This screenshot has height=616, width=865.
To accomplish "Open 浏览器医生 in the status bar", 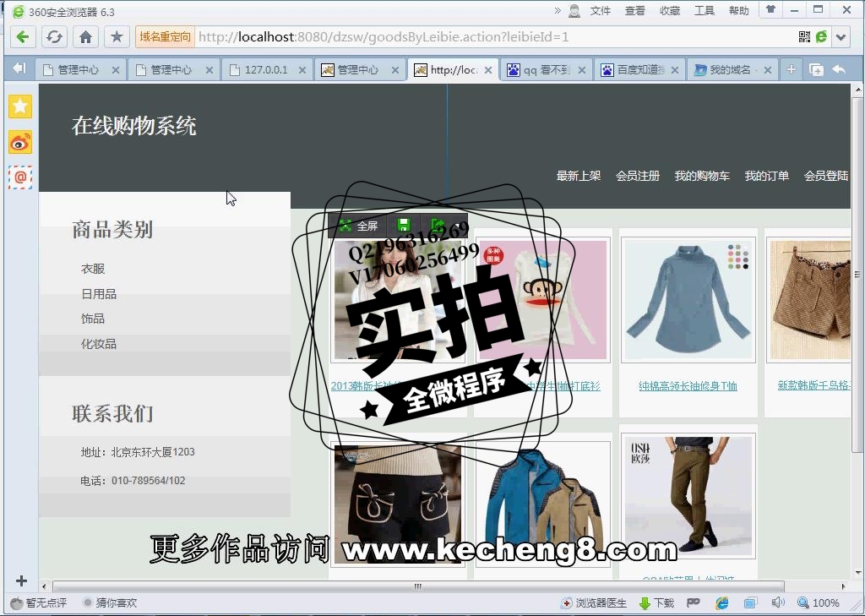I will (594, 602).
